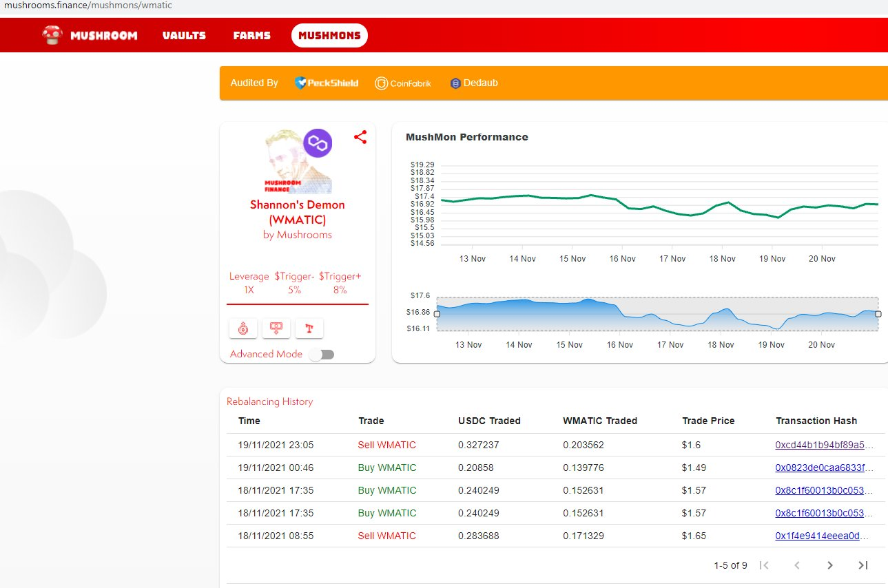Go to first page of rebalancing history

pos(763,565)
